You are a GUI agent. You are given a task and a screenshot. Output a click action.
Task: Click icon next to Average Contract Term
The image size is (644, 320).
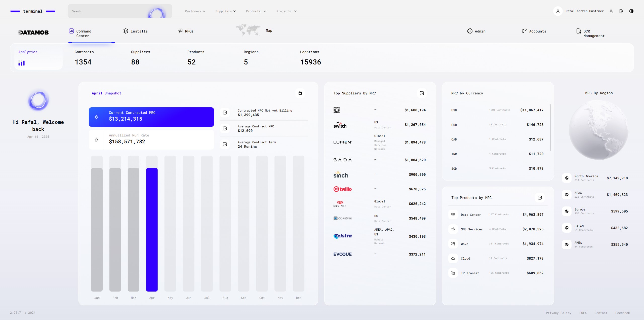tap(225, 144)
